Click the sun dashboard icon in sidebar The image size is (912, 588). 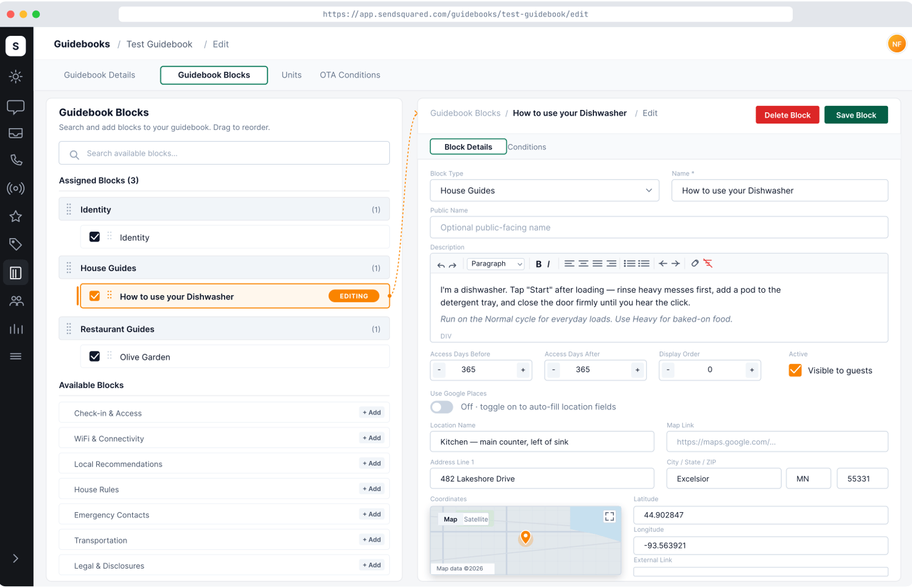coord(15,76)
